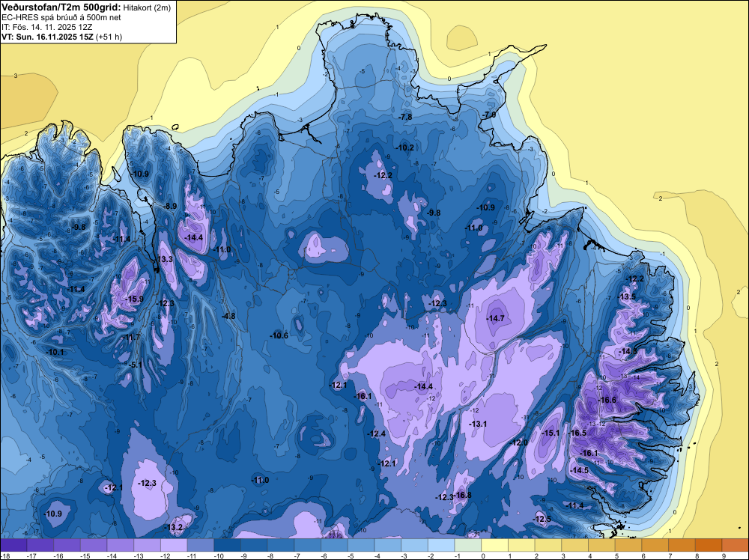Screen dimensions: 749x560
Task: Click the -12.5 temperature value
Action: point(542,519)
